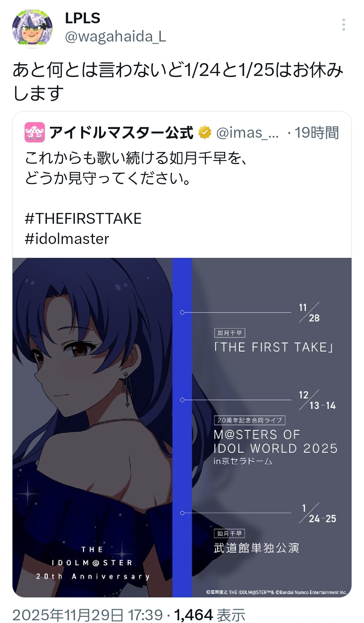Screen dimensions: 364x623
Task: Open the @wagahaida_L handle
Action: click(115, 36)
